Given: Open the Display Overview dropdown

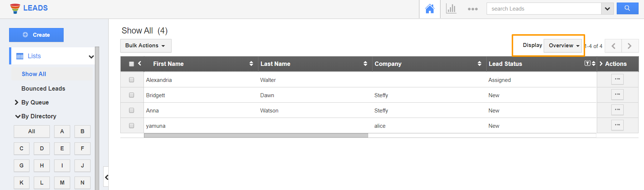Looking at the screenshot, I should 564,45.
